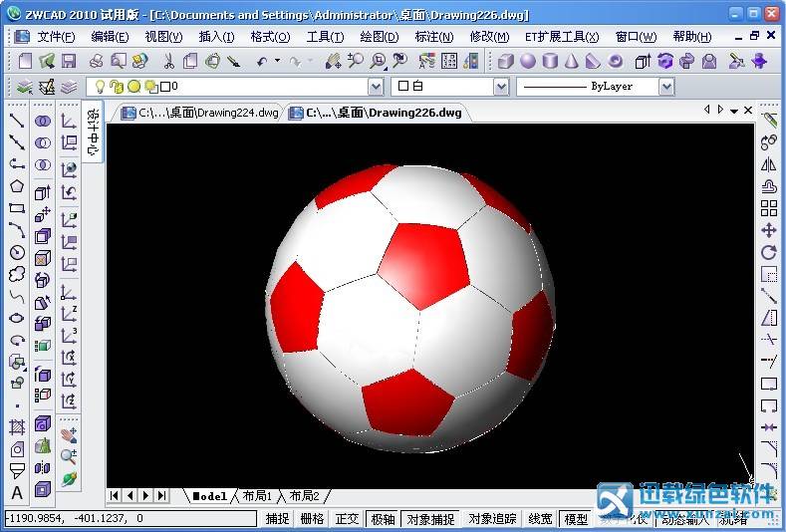
Task: Jump to last layout tab arrow
Action: [x=161, y=496]
